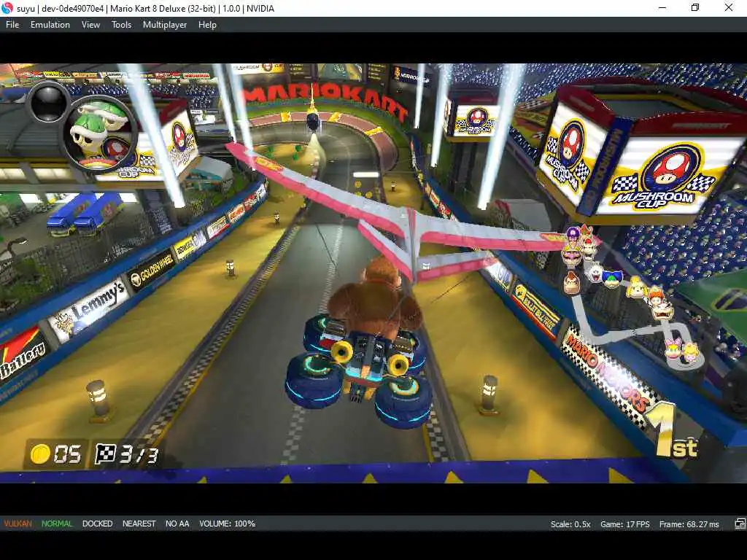747x560 pixels.
Task: Click the gold coin counter icon
Action: click(40, 454)
